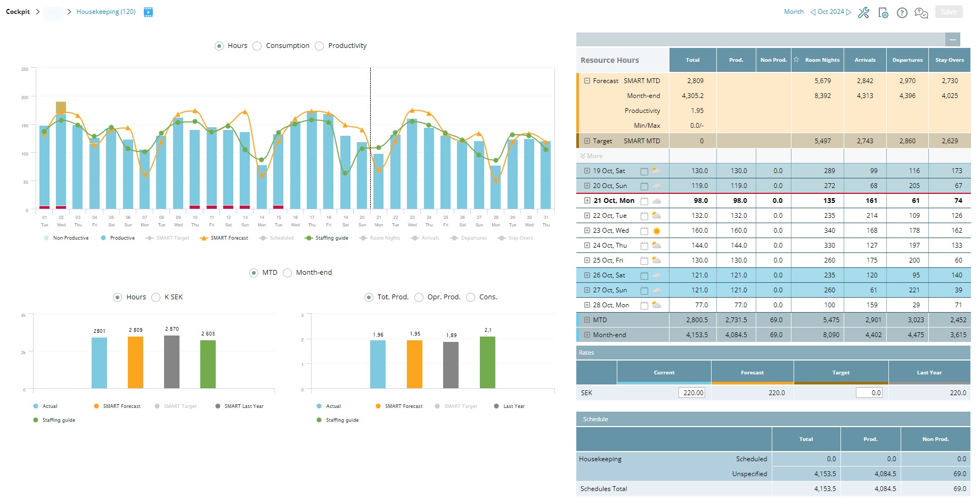Select the Month-end radio button
The image size is (980, 499).
(288, 273)
